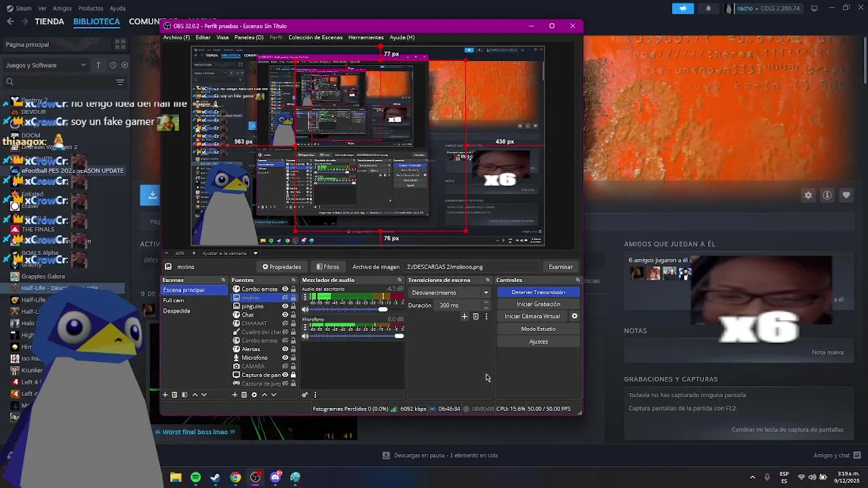Remove the scene transition with trash icon
Viewport: 868px width, 488px height.
click(475, 317)
